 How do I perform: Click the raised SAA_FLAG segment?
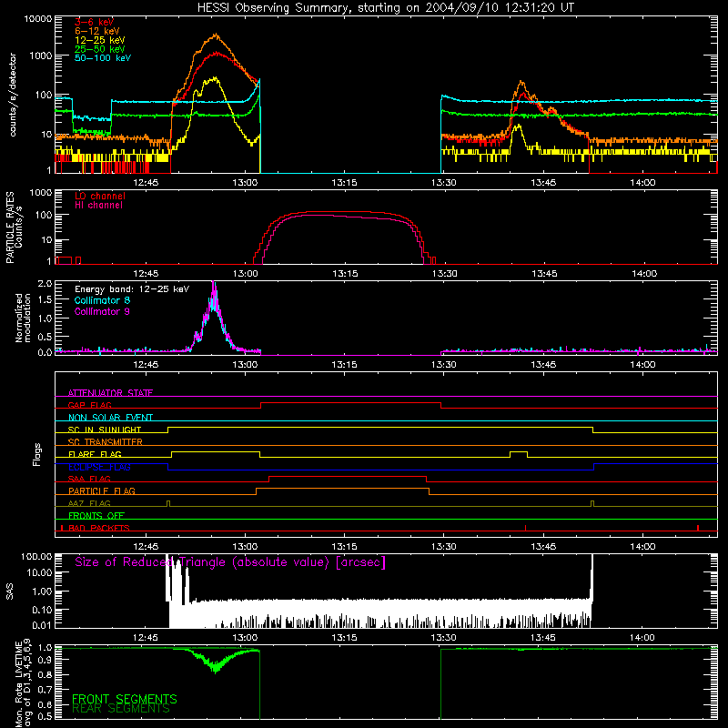348,477
